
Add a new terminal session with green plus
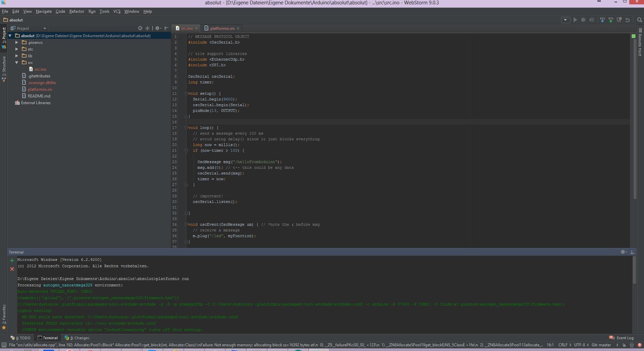pyautogui.click(x=12, y=261)
